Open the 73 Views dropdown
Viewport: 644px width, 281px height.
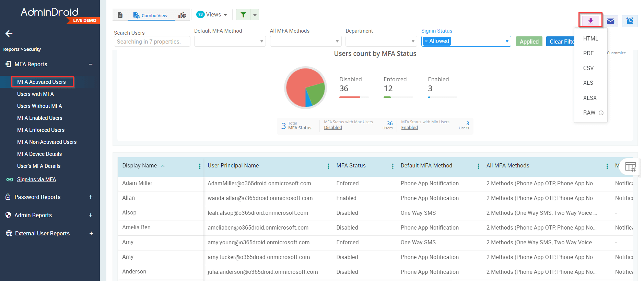tap(212, 14)
